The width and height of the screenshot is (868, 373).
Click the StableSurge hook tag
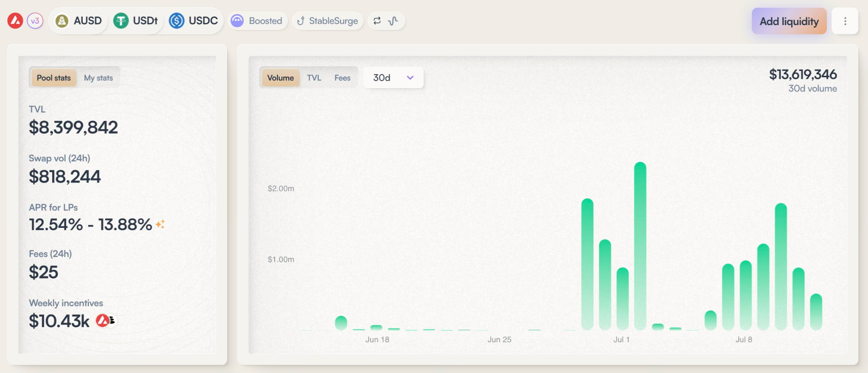point(328,21)
